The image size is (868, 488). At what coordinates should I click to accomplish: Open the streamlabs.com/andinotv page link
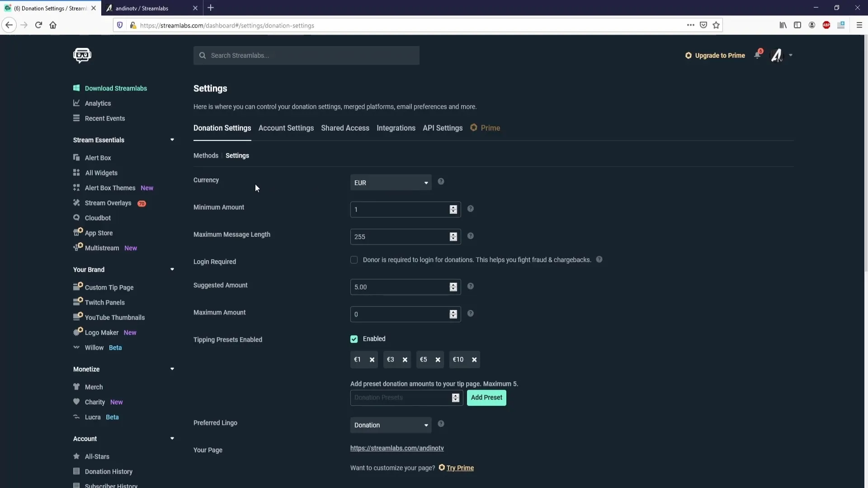(397, 448)
